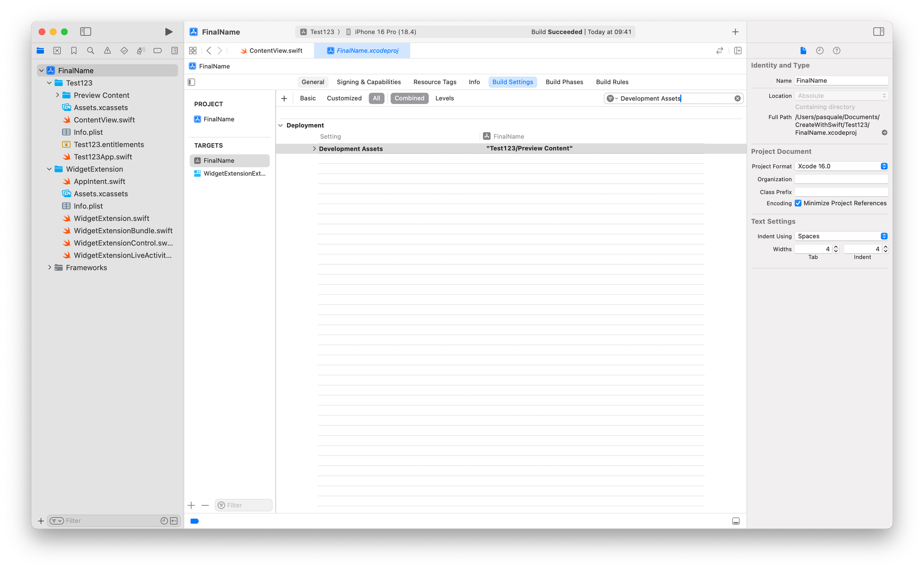Open the Build Phases tab
This screenshot has height=570, width=924.
564,82
